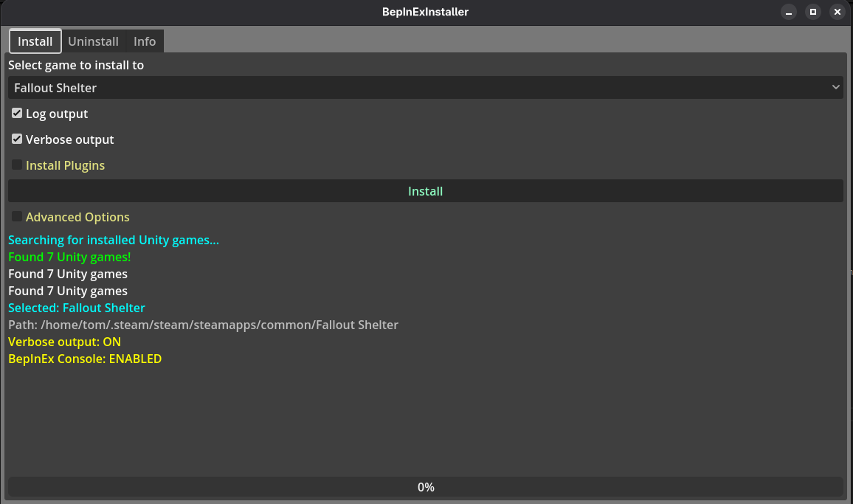
Task: Select the Install tab
Action: tap(35, 41)
